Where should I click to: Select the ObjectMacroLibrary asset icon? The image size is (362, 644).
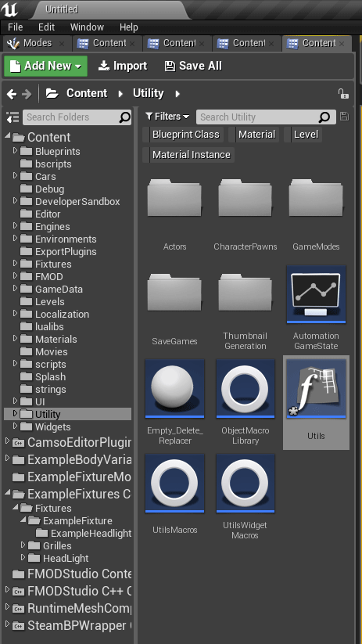[246, 389]
